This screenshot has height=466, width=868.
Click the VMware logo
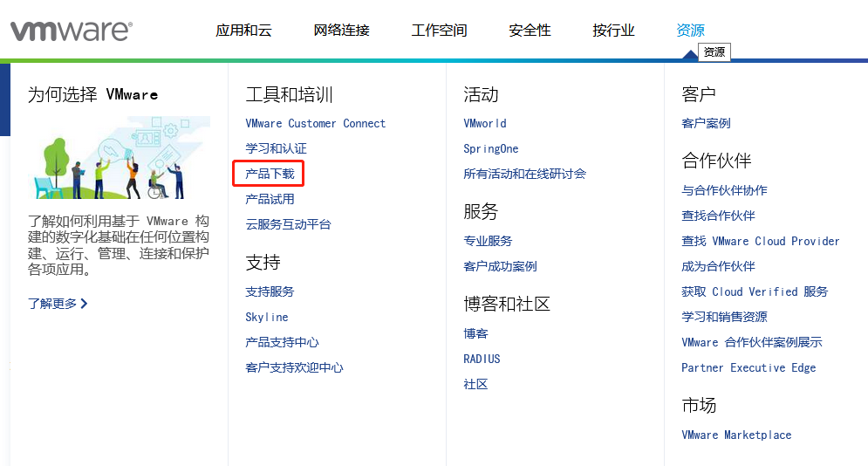tap(71, 31)
